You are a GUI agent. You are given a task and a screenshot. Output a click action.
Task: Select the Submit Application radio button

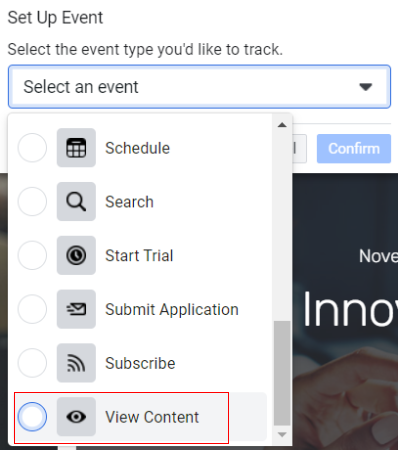(x=32, y=309)
